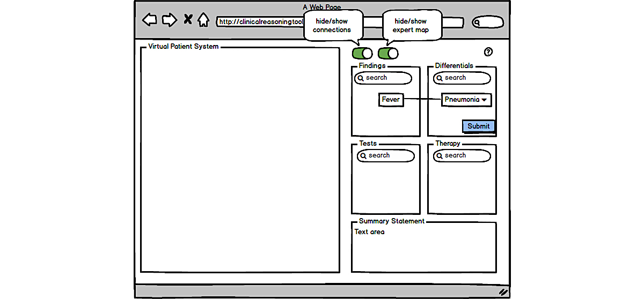The image size is (644, 299).
Task: Click the connection line between Fever and Pneumonia
Action: click(x=422, y=99)
